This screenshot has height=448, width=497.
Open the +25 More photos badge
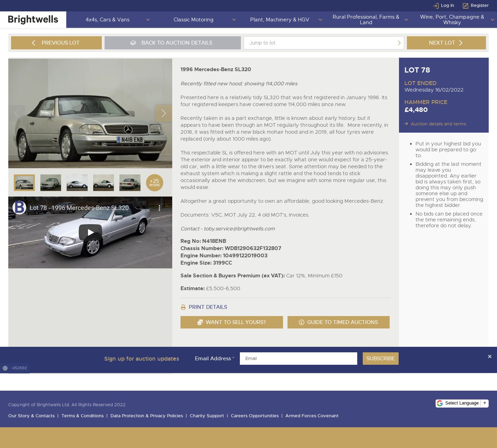[155, 183]
